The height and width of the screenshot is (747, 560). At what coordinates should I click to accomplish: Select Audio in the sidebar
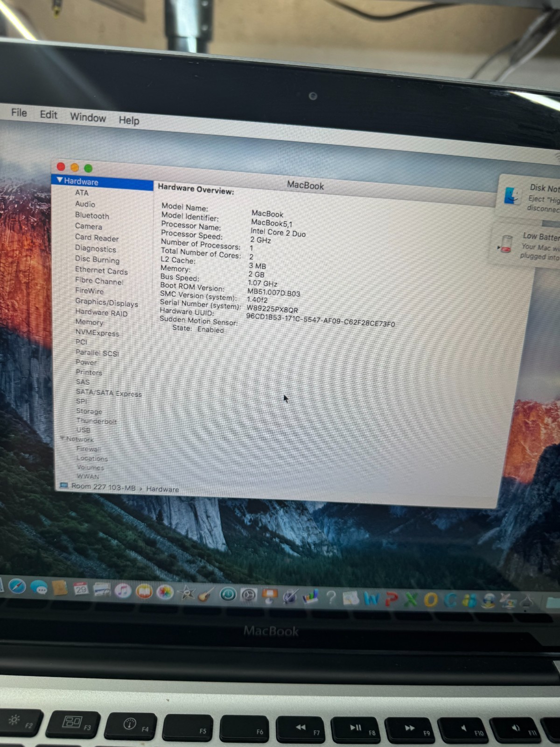coord(85,204)
